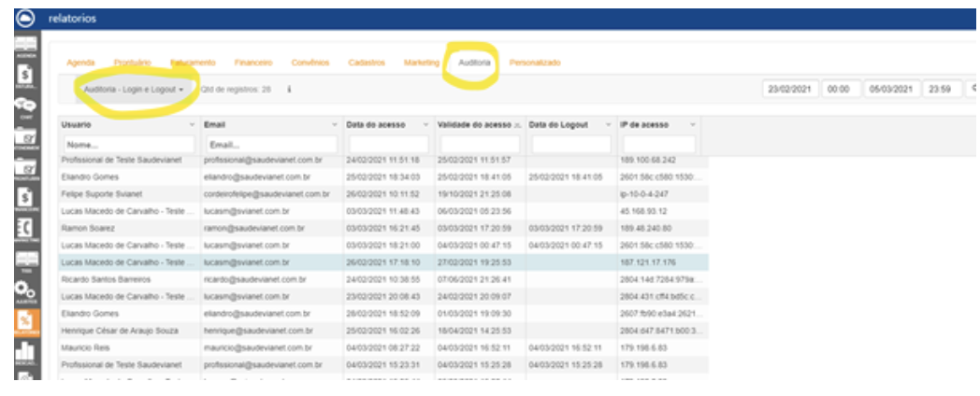Image resolution: width=980 pixels, height=396 pixels.
Task: Open the IP de acesso column menu arrow
Action: click(x=693, y=125)
